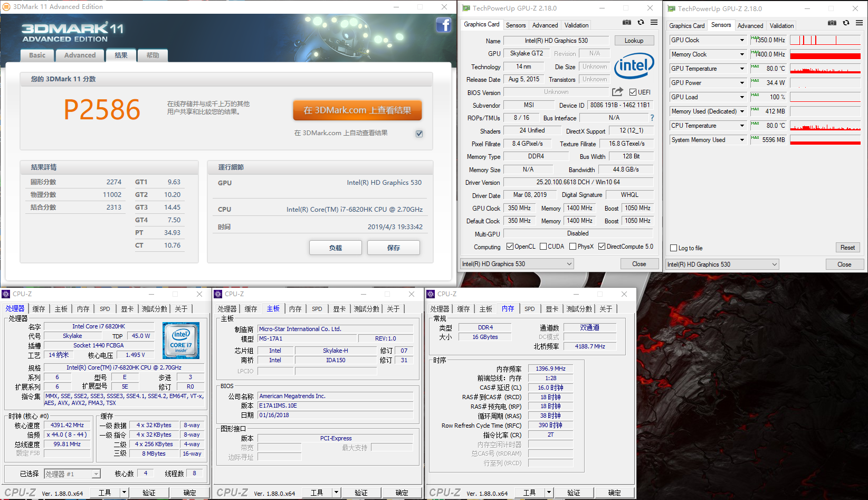
Task: Open the processor #1 selection dropdown in CPU-Z
Action: click(x=72, y=474)
